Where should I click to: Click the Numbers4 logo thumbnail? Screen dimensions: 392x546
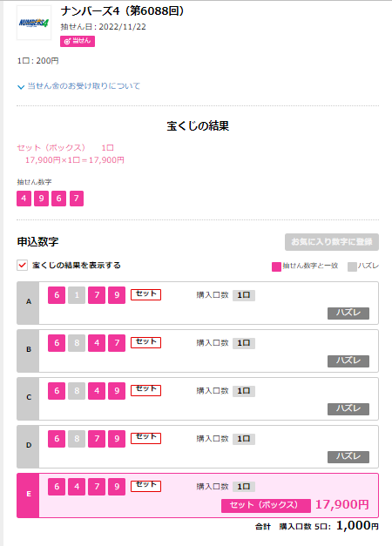(34, 23)
